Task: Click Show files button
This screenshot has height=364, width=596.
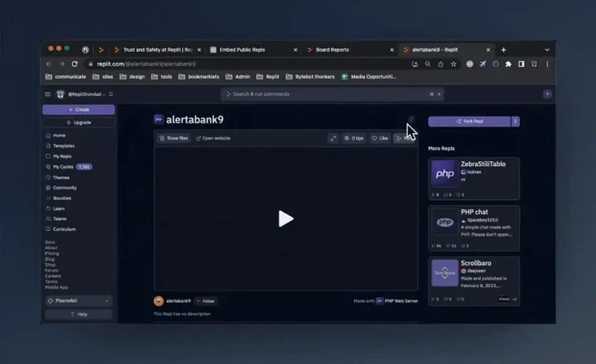Action: tap(174, 138)
